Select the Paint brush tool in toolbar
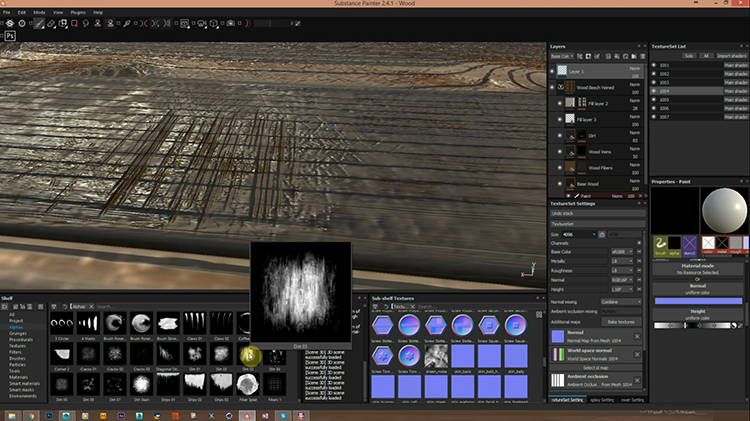 pos(39,23)
